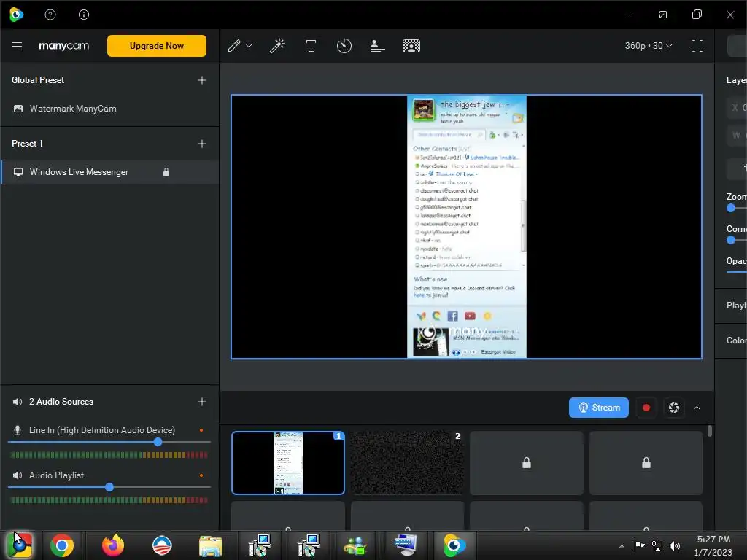Screen dimensions: 747x560
Task: Open Action Center flag tray icon
Action: tap(639, 546)
